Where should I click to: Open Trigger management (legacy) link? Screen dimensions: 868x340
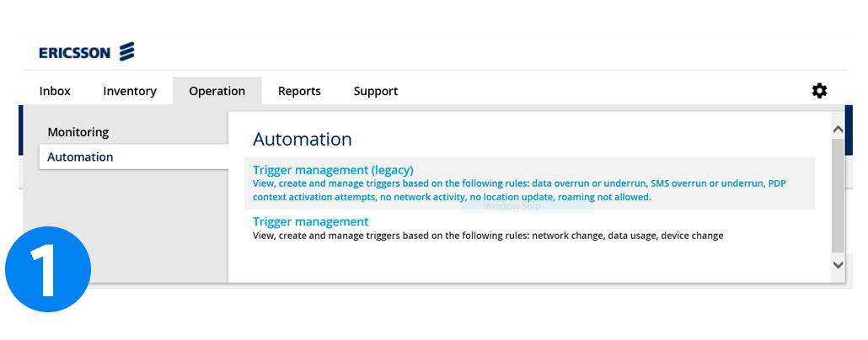point(333,170)
